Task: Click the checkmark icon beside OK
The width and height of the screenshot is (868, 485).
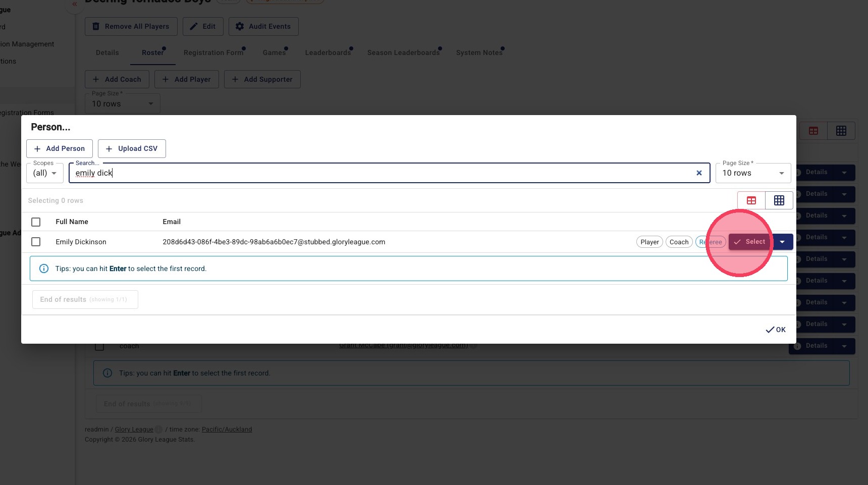Action: tap(770, 330)
